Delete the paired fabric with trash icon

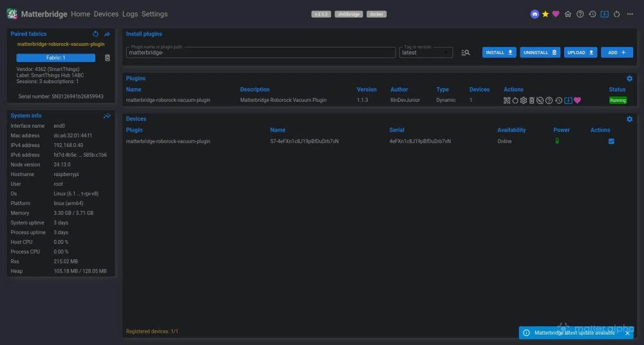108,58
